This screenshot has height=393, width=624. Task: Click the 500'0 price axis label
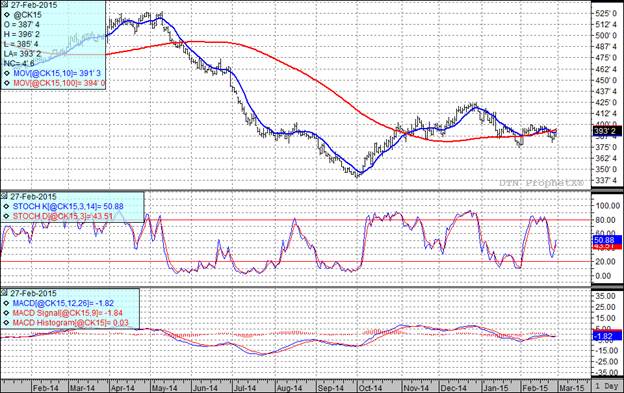pos(606,36)
